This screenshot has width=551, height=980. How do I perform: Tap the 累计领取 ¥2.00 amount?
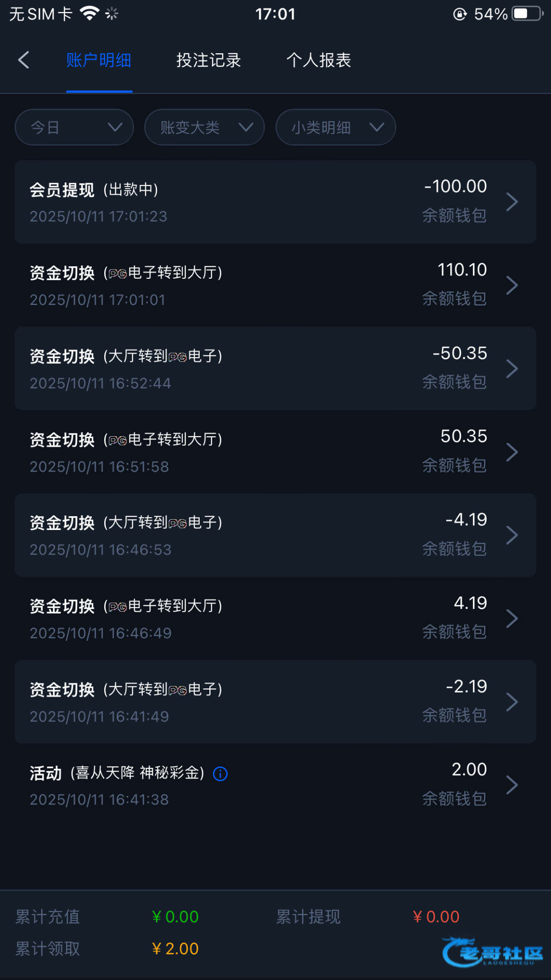(x=175, y=948)
